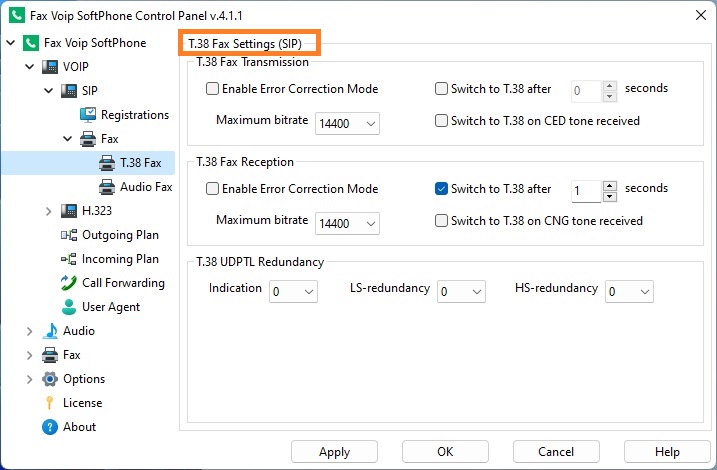Open the LS-redundancy dropdown
This screenshot has width=717, height=470.
point(461,292)
